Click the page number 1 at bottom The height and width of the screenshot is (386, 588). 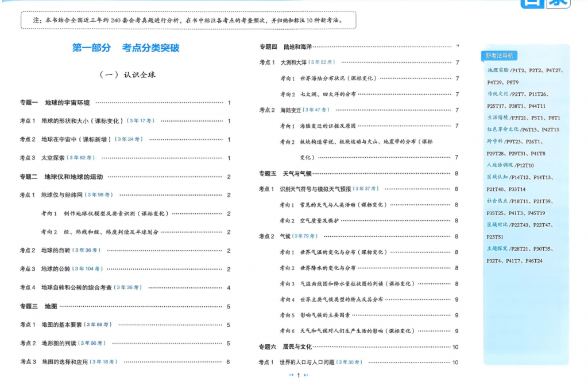point(299,375)
